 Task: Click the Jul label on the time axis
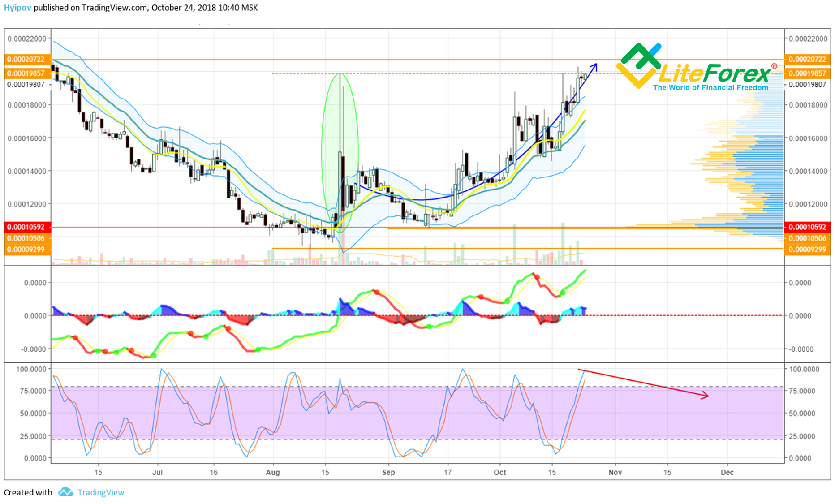[157, 472]
